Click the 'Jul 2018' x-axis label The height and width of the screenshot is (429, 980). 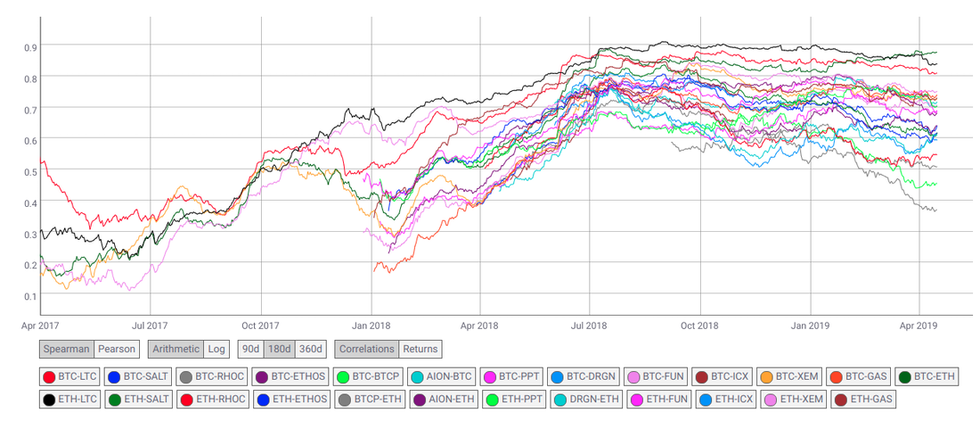point(590,326)
